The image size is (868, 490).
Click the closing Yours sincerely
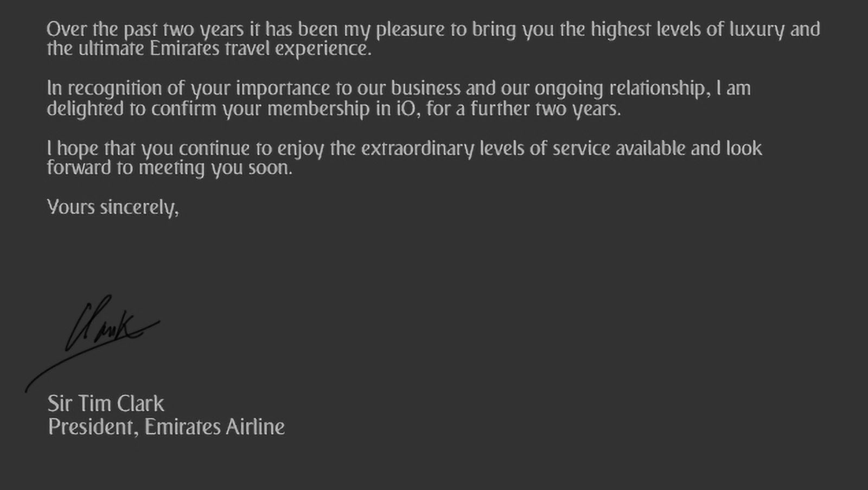(113, 207)
